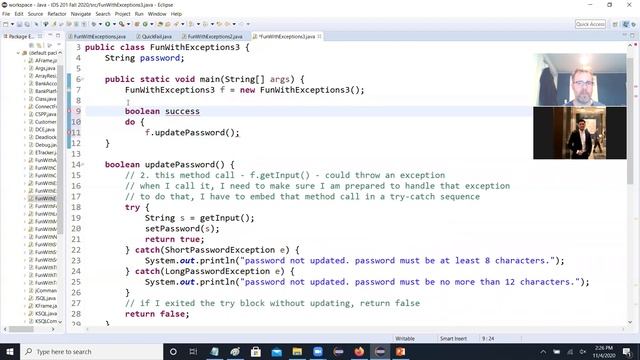Expand the ETracker file tree node
The image size is (640, 360).
point(24,153)
